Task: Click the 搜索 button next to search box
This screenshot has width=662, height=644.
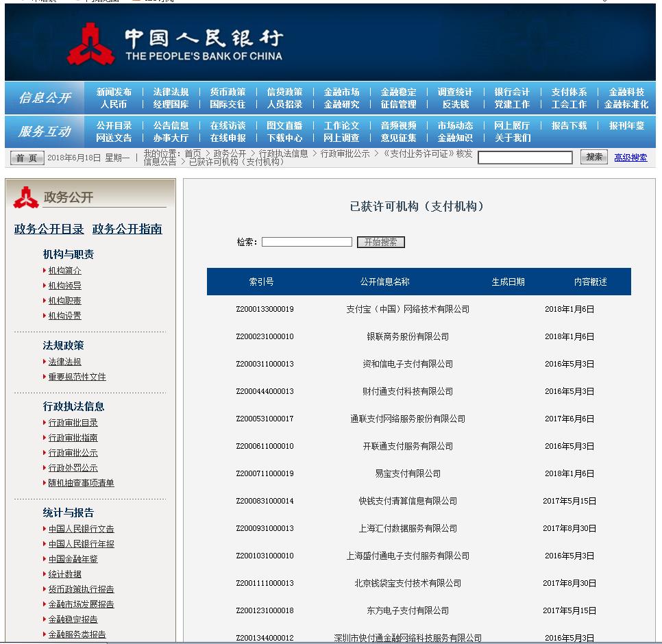Action: (593, 157)
